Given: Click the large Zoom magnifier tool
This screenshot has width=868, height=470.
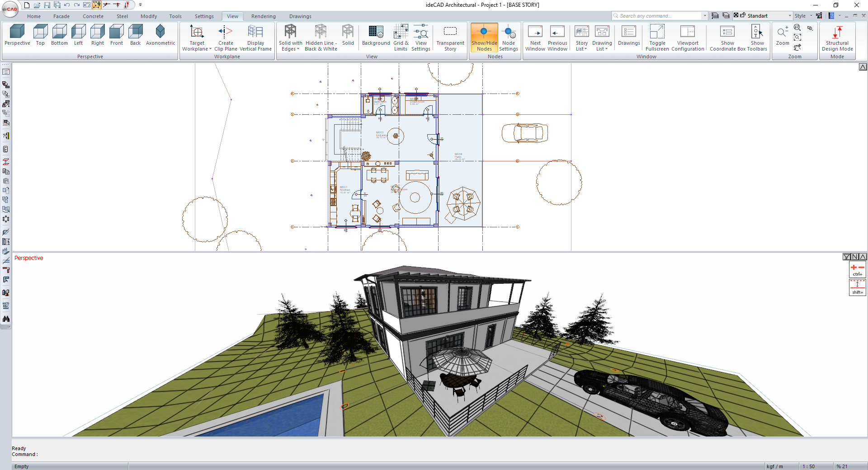Looking at the screenshot, I should (783, 35).
